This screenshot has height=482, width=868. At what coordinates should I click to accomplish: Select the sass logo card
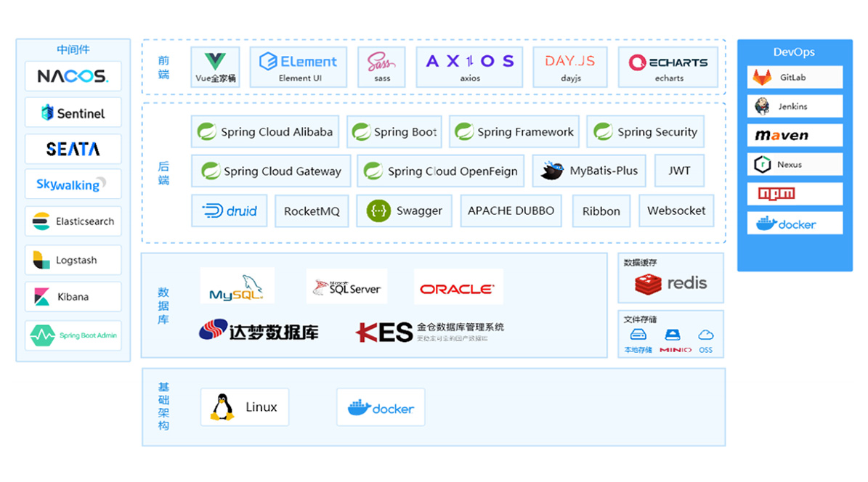tap(381, 67)
